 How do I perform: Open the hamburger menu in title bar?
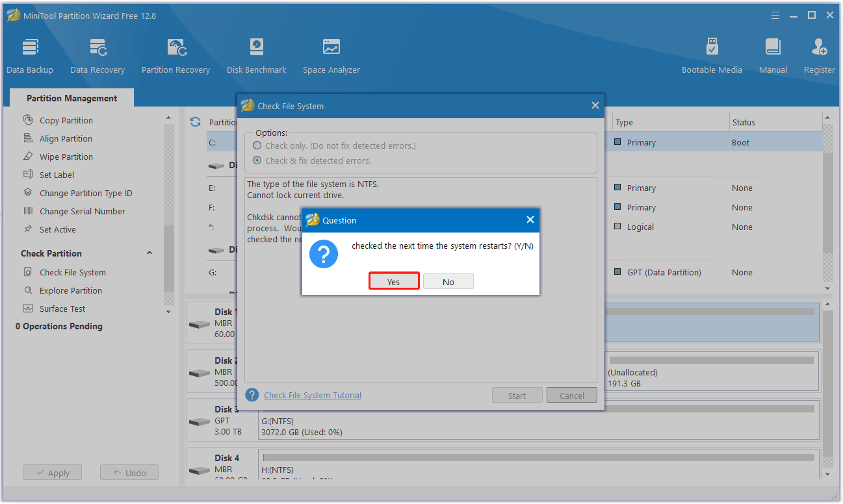(775, 15)
